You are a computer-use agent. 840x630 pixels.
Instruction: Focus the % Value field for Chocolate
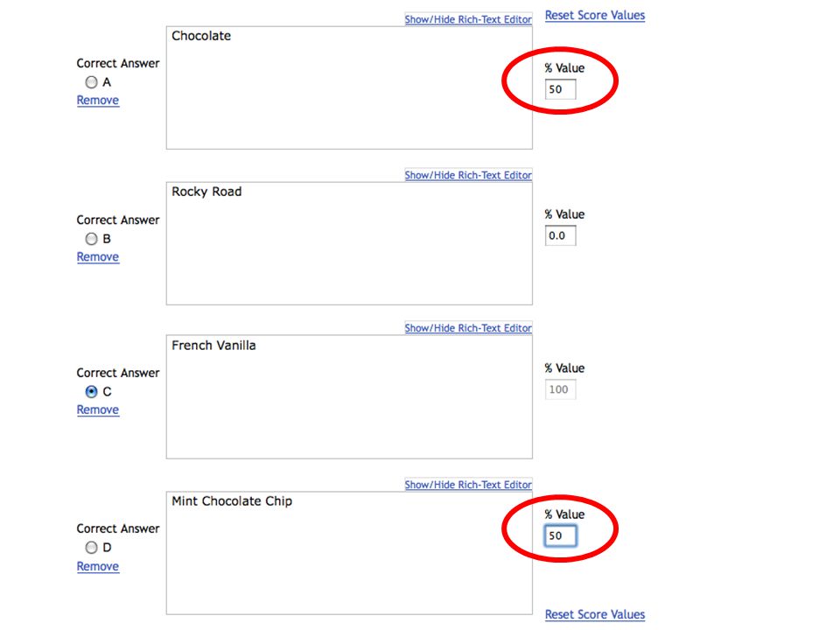point(560,89)
